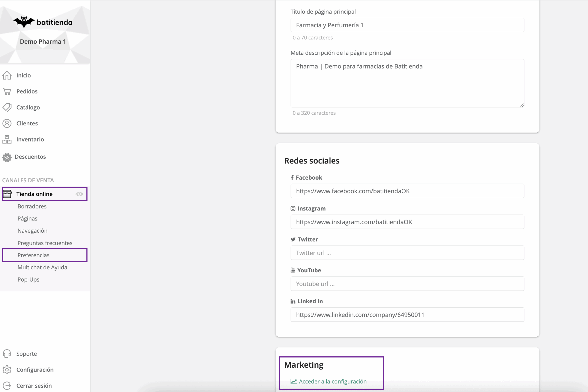Click the Configuración gear icon
The width and height of the screenshot is (588, 392).
[x=7, y=370]
